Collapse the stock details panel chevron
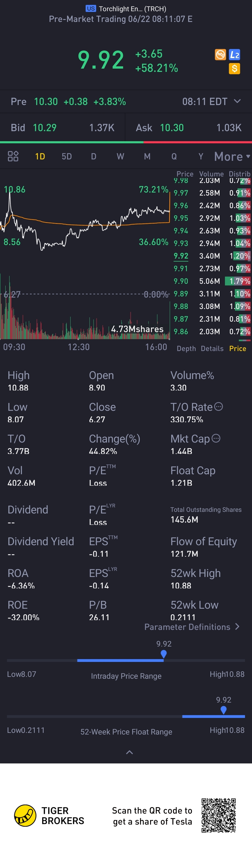Image resolution: width=252 pixels, height=868 pixels. 129,752
